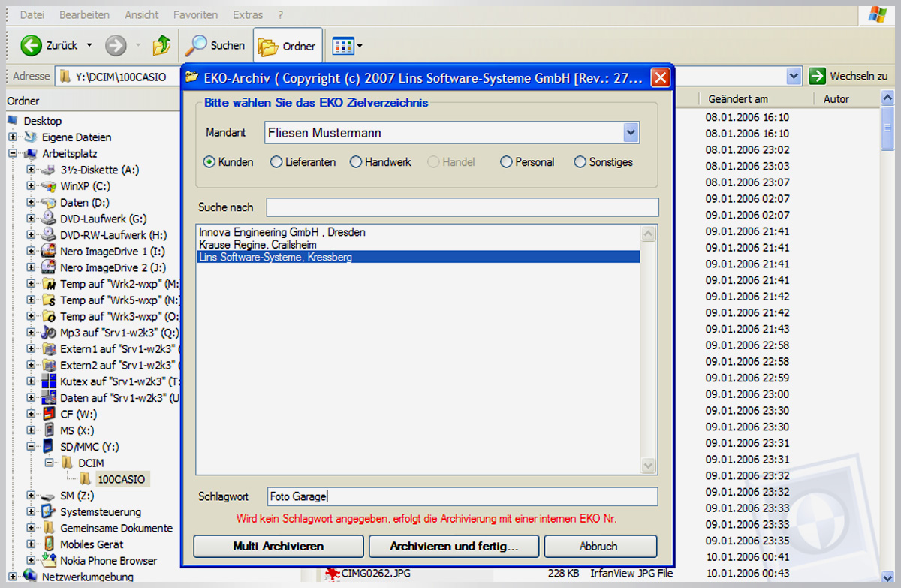The image size is (901, 588).
Task: Select the 100CASIO folder in tree
Action: [122, 479]
